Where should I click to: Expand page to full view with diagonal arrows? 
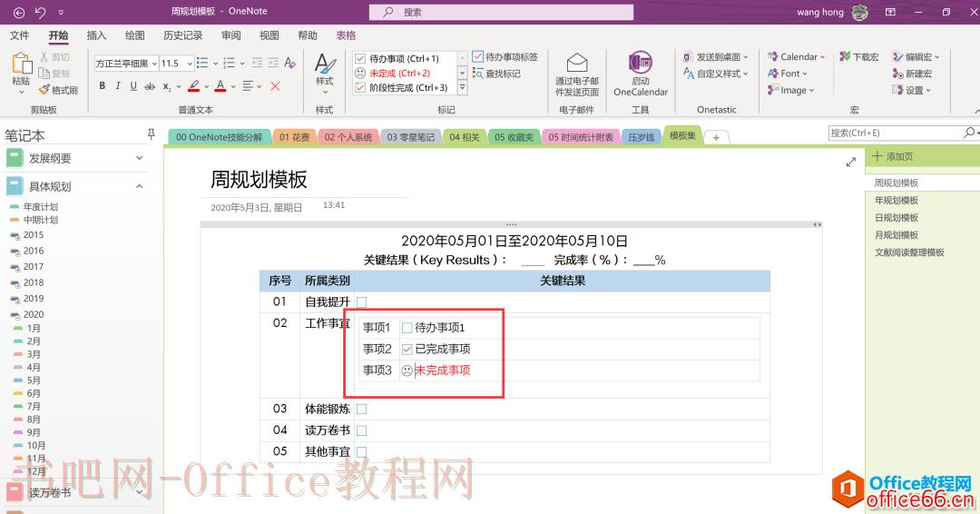click(x=850, y=162)
